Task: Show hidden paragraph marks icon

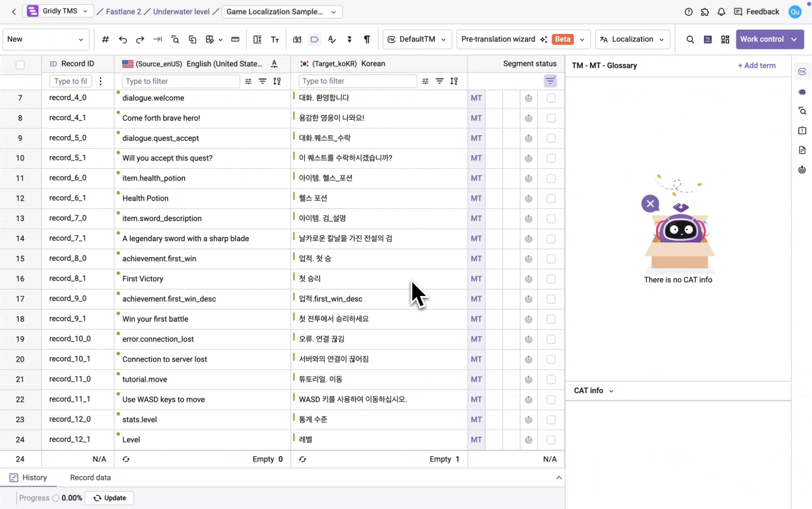Action: 366,40
